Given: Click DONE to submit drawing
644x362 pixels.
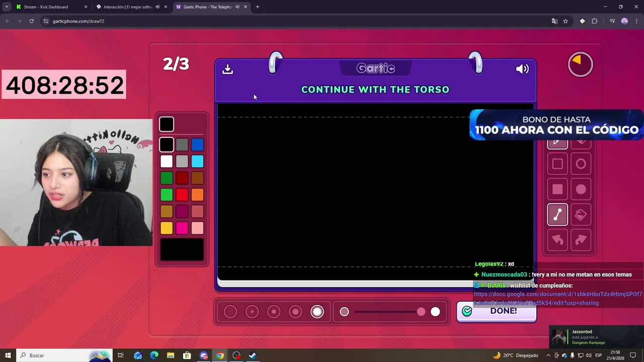Looking at the screenshot, I should click(496, 311).
